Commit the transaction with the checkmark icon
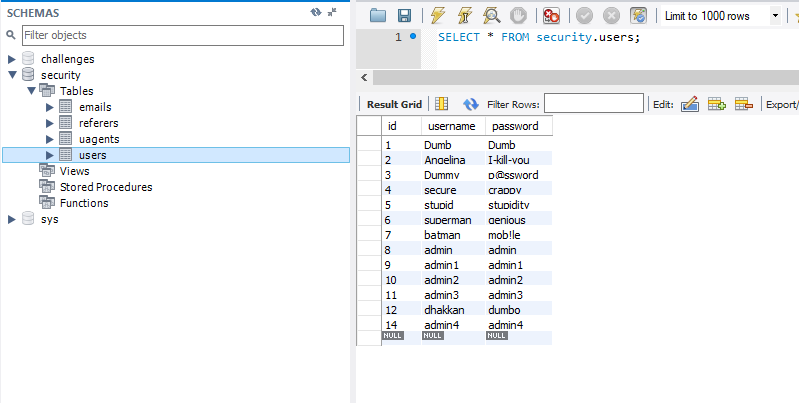The image size is (799, 403). [584, 16]
